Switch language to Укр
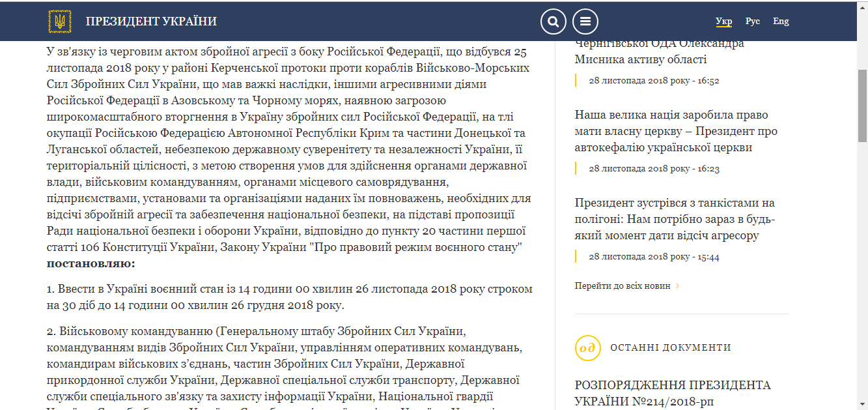868x410 pixels. coord(723,22)
